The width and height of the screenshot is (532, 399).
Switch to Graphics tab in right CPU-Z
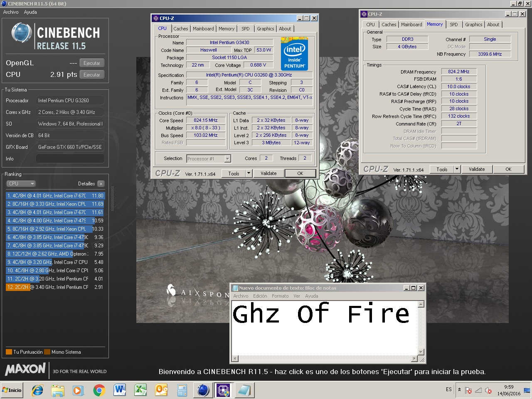click(x=473, y=25)
